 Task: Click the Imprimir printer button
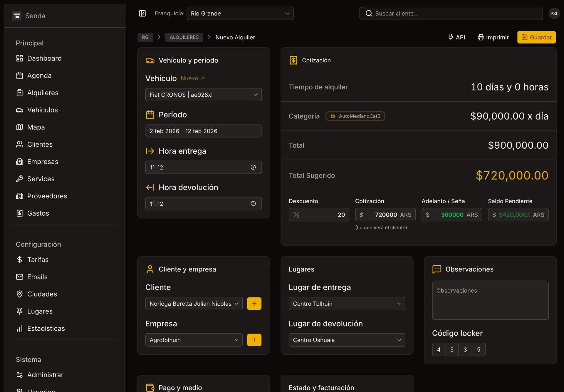pos(493,37)
